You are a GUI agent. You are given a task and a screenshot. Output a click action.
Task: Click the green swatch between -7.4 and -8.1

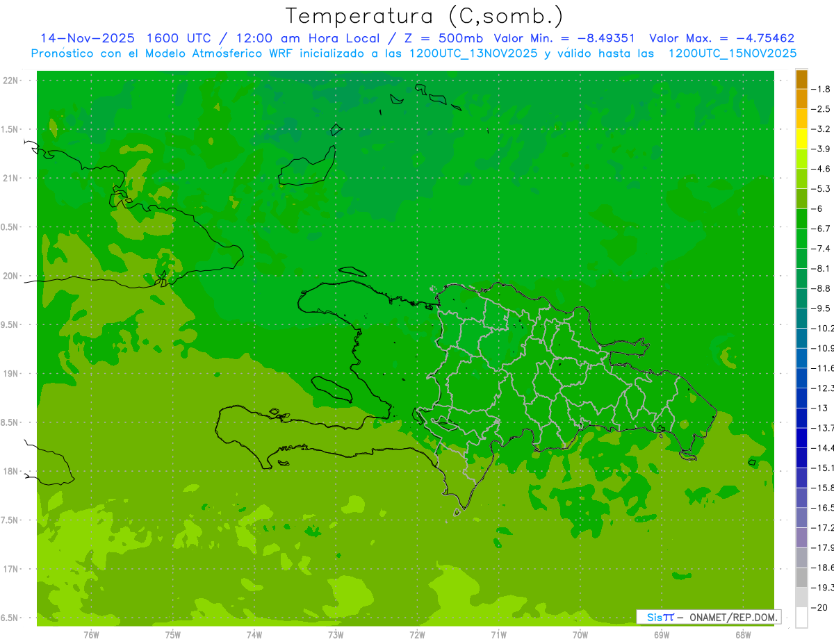[801, 258]
